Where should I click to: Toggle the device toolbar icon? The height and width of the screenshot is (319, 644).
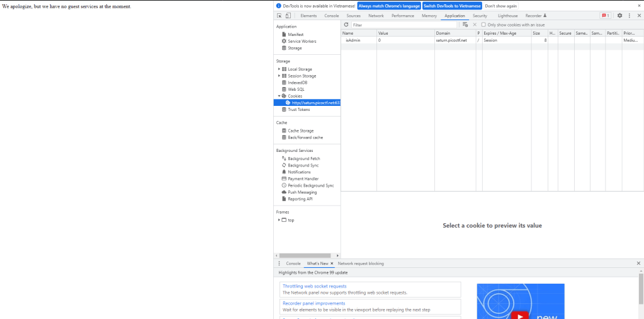[288, 15]
